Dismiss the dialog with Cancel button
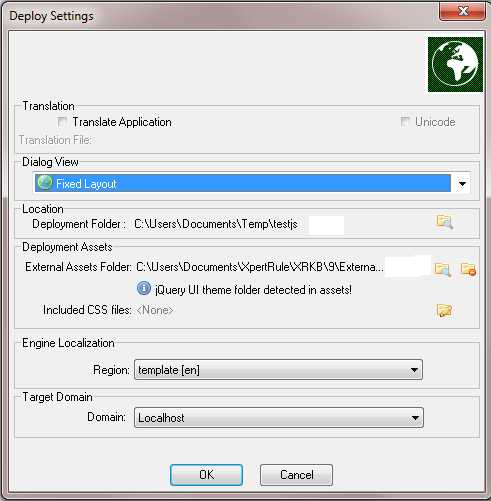Screen dimensions: 491x501 (x=296, y=475)
